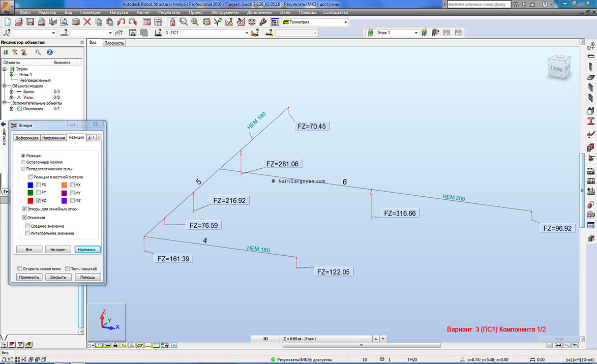Viewport: 597px width, 364px height.
Task: Select the I-beam section icon in right toolbar
Action: [591, 122]
